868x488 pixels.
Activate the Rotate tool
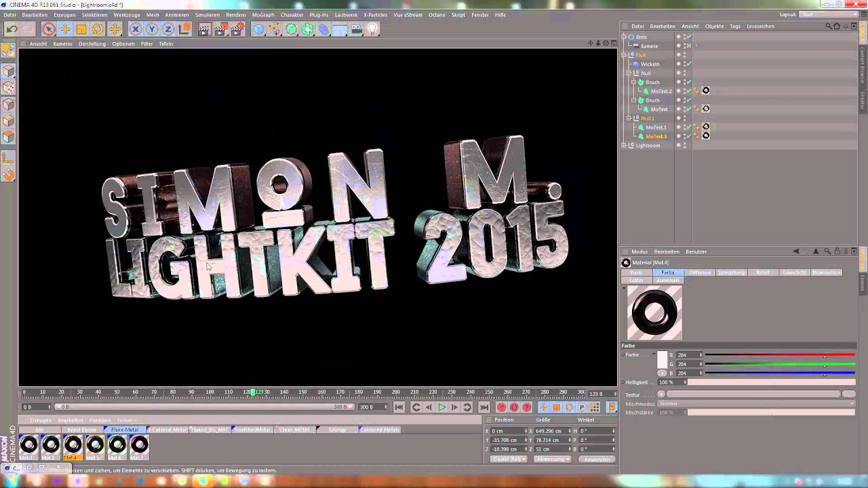click(98, 29)
